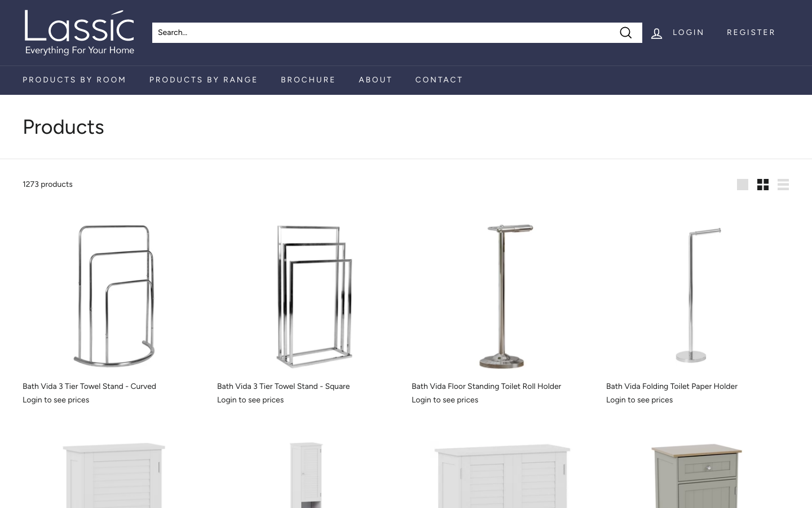812x508 pixels.
Task: Click the search magnifier icon
Action: (x=625, y=33)
